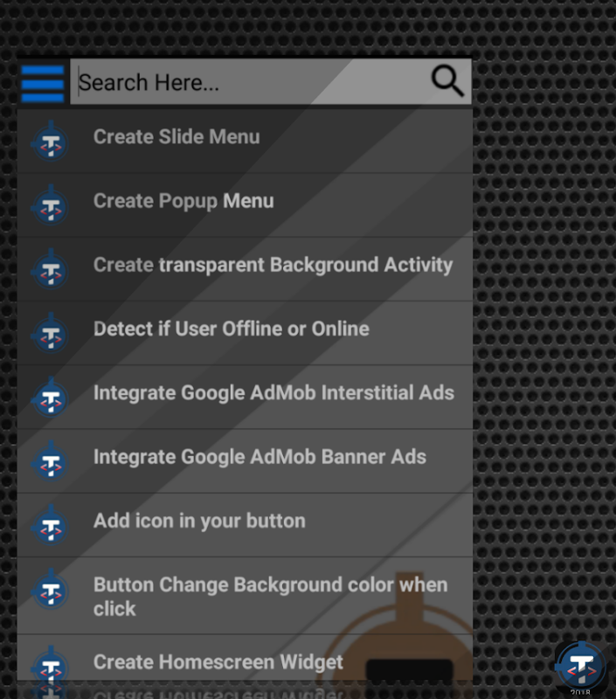The width and height of the screenshot is (616, 699).
Task: Focus the Search Here input field
Action: (x=271, y=81)
